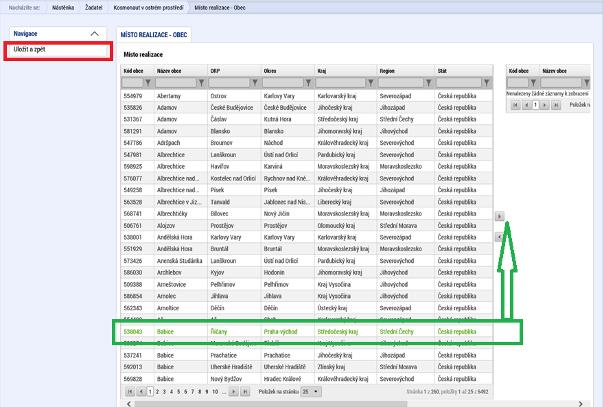Go to next page in right table pager
Viewport: 604px width, 407px height.
544,105
